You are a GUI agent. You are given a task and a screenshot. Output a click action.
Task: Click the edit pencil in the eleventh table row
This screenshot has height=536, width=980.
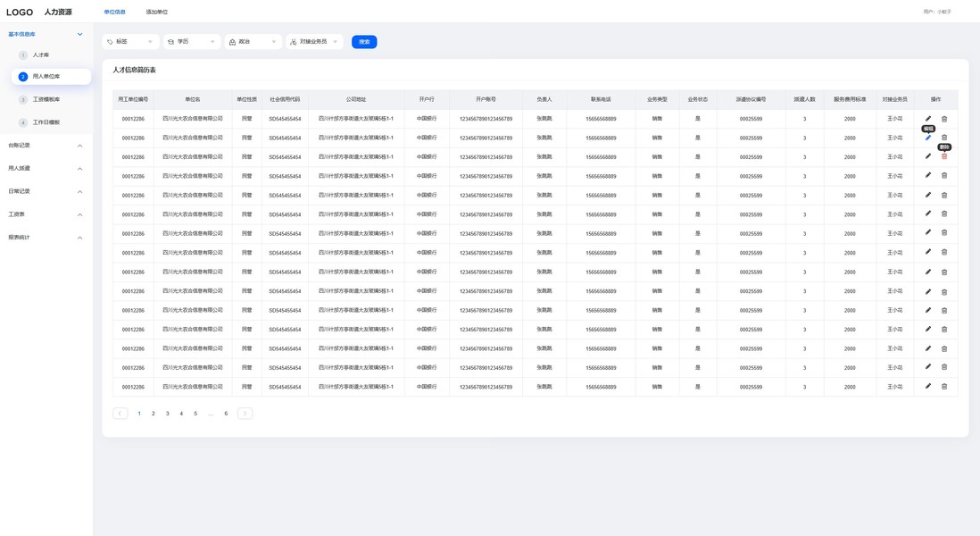(928, 310)
